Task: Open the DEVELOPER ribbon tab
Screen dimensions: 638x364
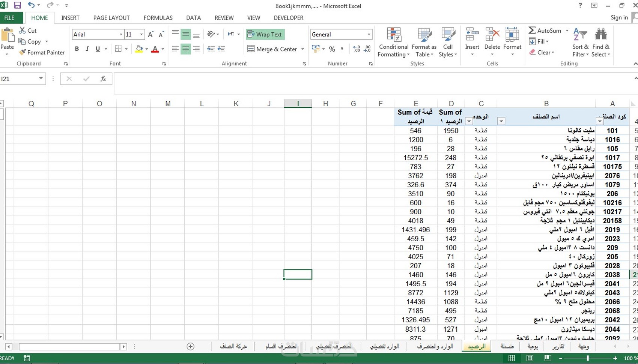Action: (289, 18)
